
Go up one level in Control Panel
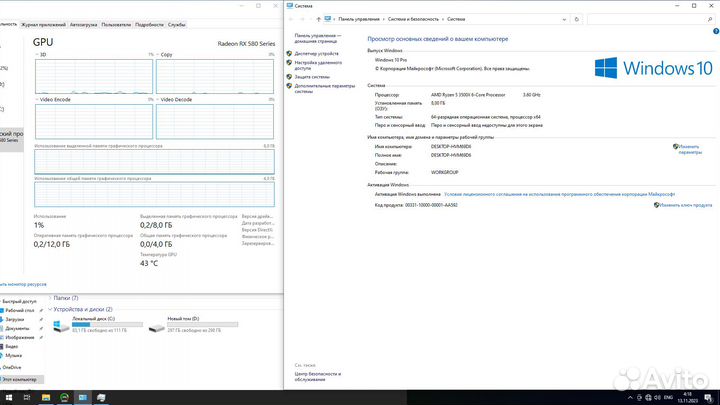[x=318, y=19]
